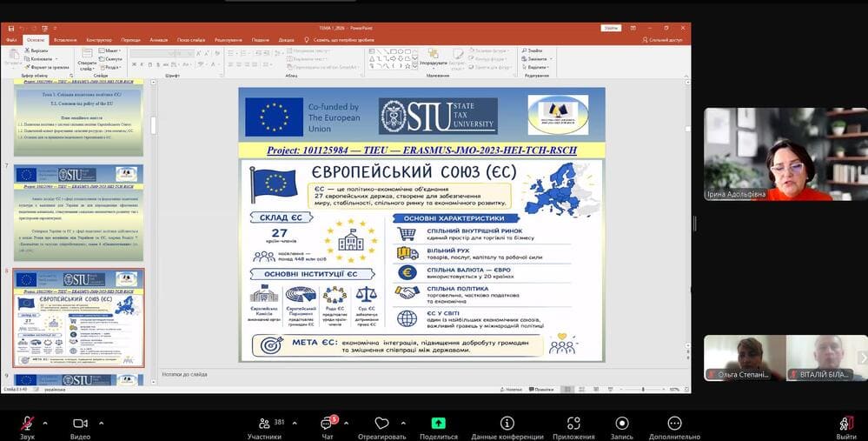Switch to the Подання ribbon tab
This screenshot has height=441, width=868.
tap(260, 40)
